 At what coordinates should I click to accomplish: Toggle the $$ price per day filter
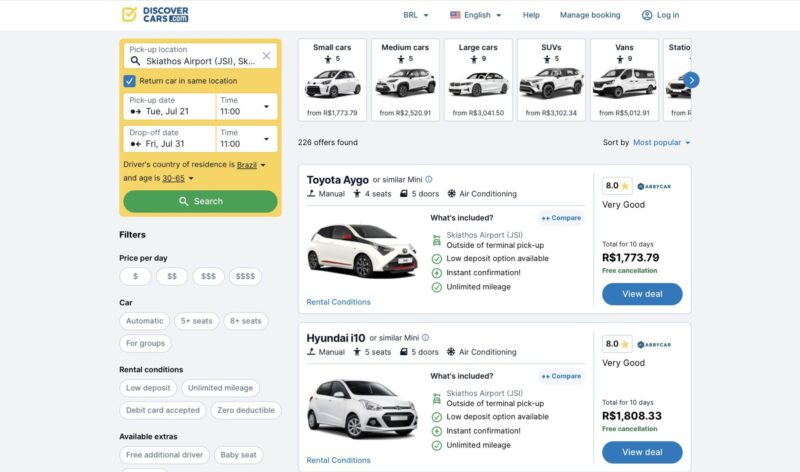pos(172,276)
